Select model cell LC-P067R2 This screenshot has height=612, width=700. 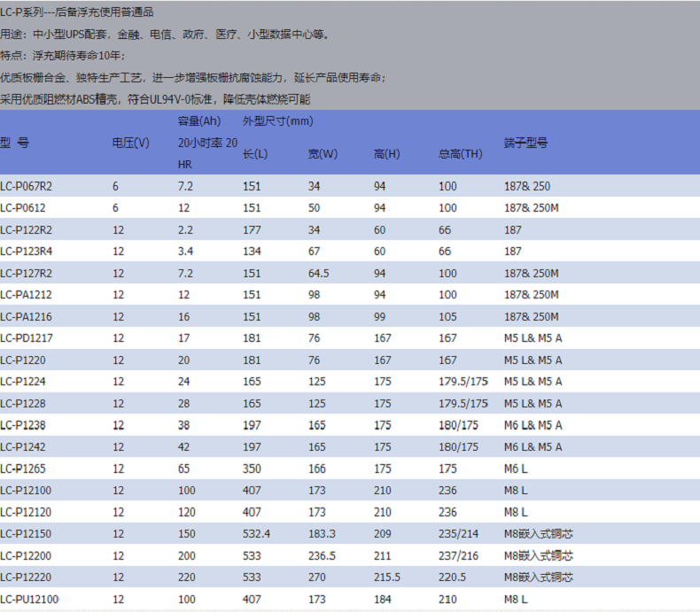(x=26, y=187)
